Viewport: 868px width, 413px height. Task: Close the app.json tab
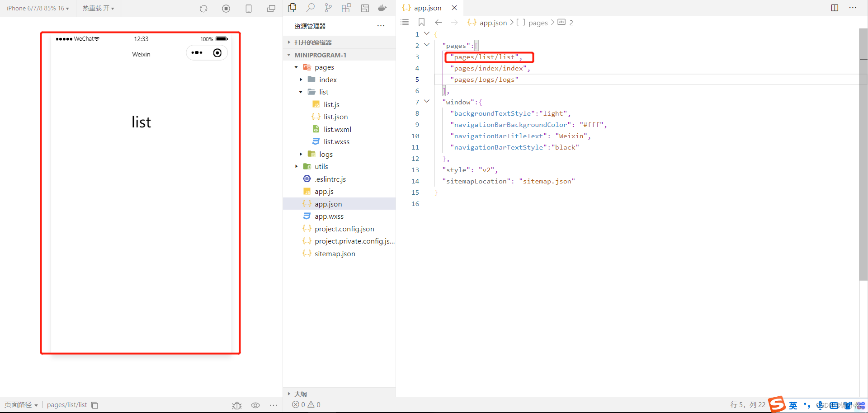454,8
